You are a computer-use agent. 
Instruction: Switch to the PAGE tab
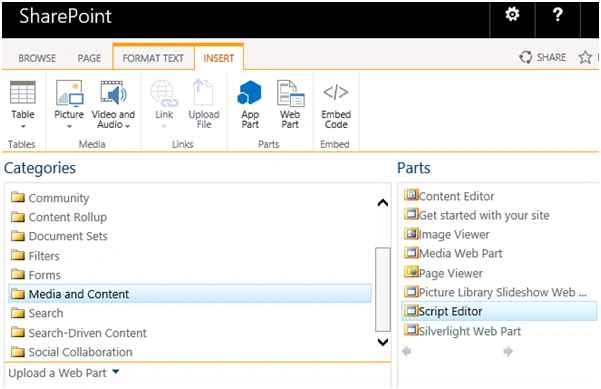(89, 58)
